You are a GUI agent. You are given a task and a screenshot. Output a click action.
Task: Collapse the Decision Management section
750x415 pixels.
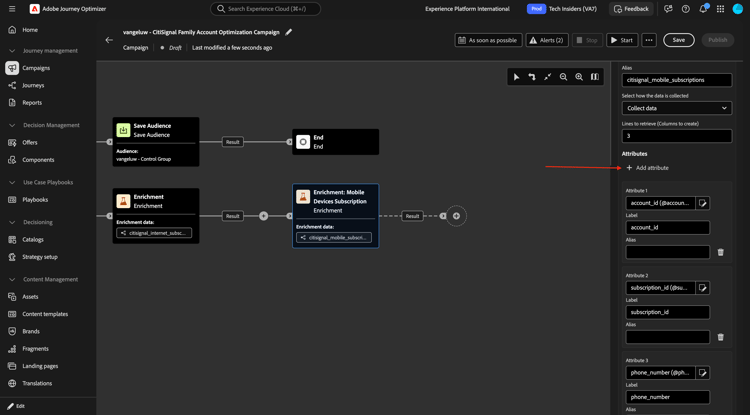click(x=12, y=125)
